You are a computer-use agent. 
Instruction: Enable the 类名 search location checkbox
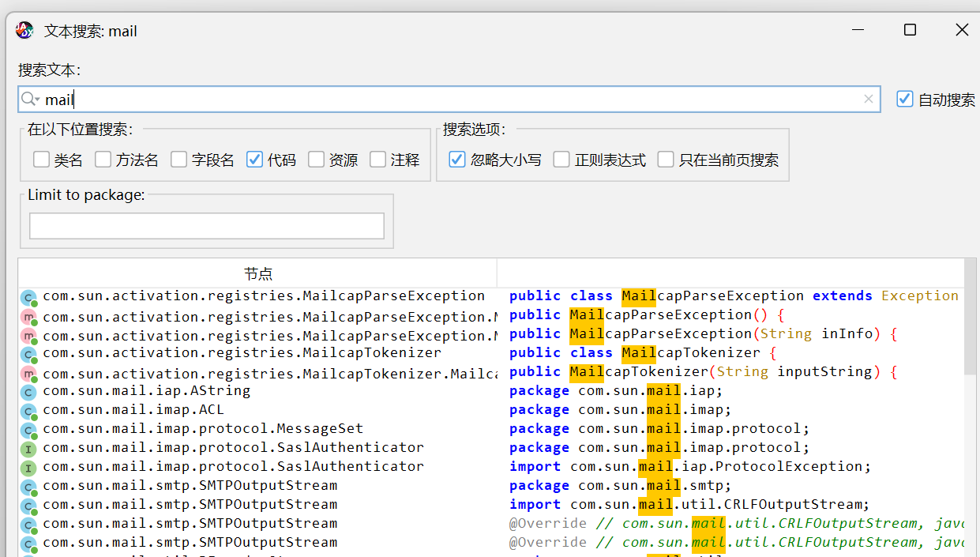(x=41, y=160)
